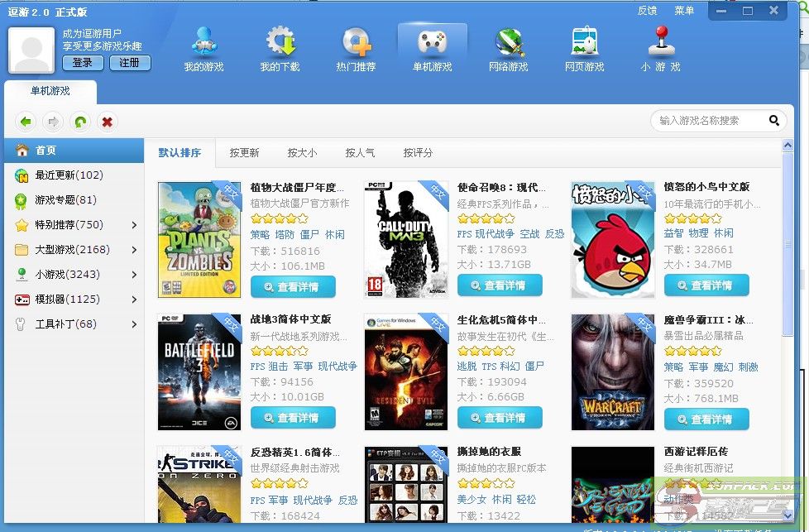809x532 pixels.
Task: Click the green back arrow button
Action: (26, 122)
